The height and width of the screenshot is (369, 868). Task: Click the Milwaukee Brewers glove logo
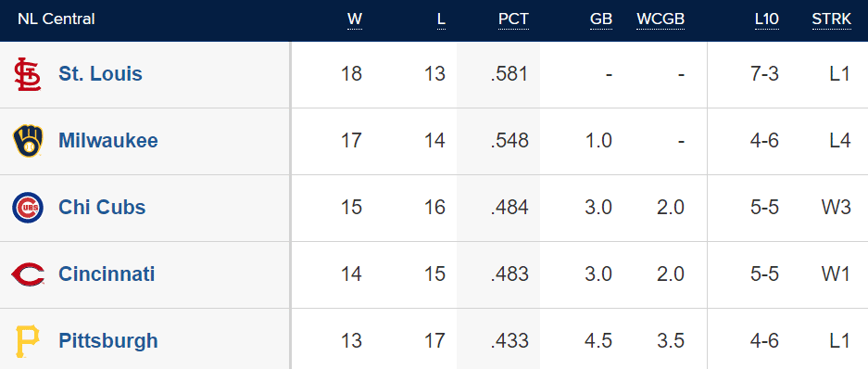[x=28, y=141]
